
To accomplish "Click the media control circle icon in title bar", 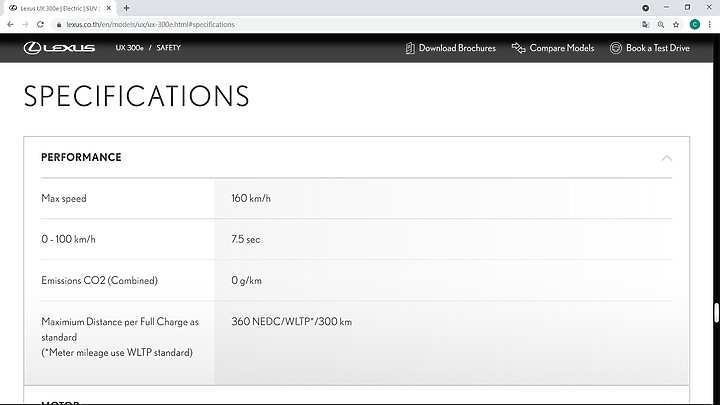I will click(x=646, y=8).
